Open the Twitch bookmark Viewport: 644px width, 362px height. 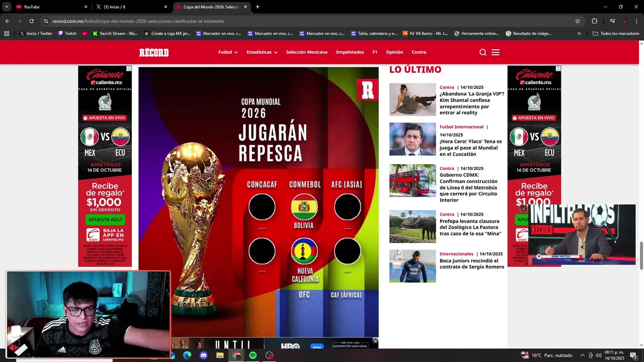(x=67, y=34)
